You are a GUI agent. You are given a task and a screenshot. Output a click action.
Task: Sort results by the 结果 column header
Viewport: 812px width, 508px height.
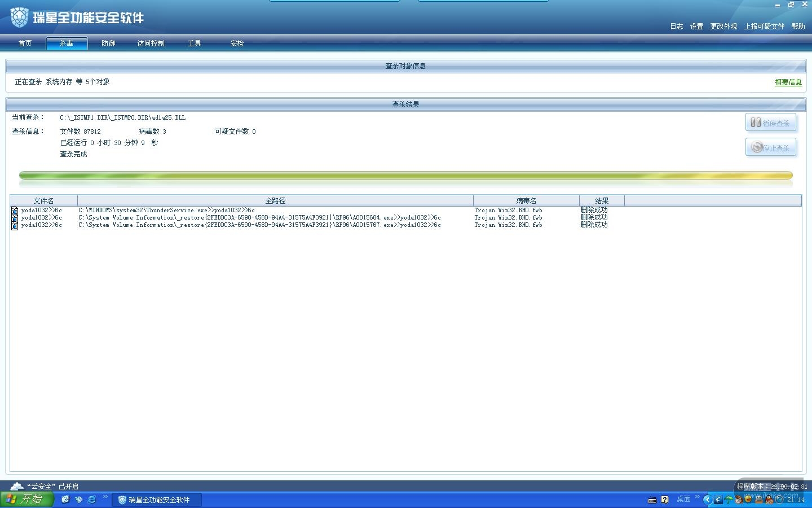click(x=602, y=201)
